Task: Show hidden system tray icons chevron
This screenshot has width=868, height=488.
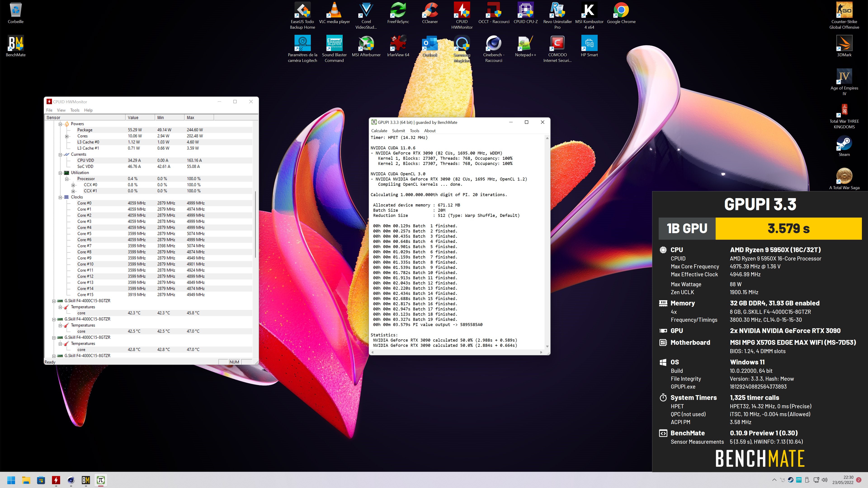Action: (774, 480)
